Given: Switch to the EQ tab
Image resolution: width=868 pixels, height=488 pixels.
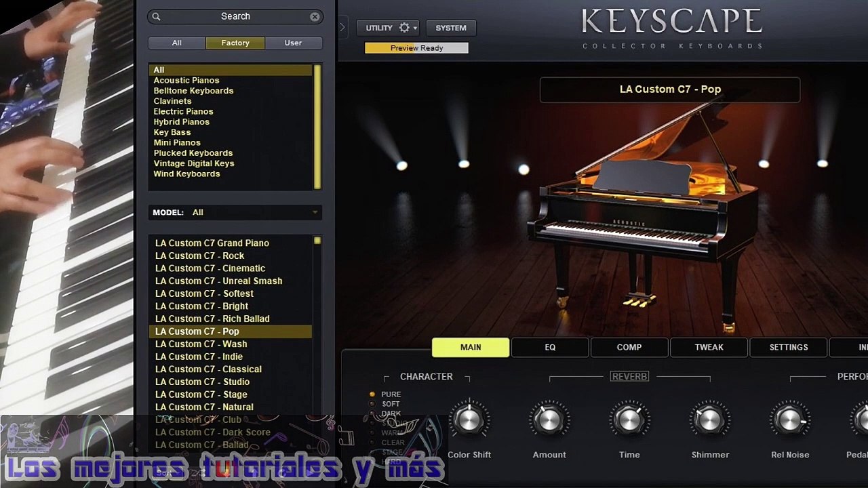Looking at the screenshot, I should 550,347.
